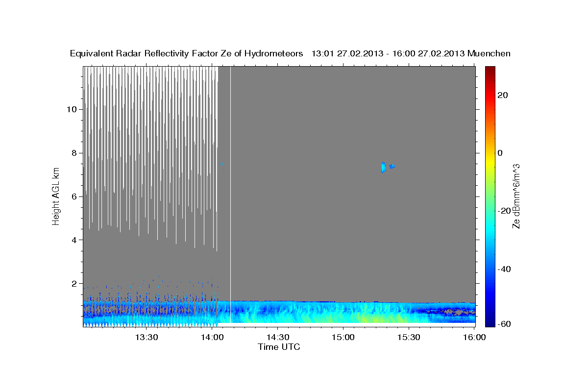588x392 pixels.
Task: Click the colorbar value -20
Action: tap(504, 211)
